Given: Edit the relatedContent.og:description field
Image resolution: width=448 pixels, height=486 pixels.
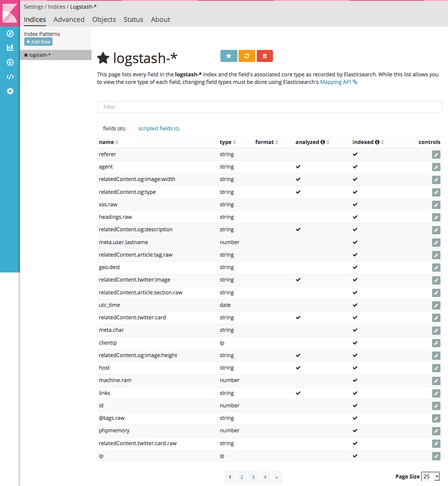Looking at the screenshot, I should click(436, 230).
